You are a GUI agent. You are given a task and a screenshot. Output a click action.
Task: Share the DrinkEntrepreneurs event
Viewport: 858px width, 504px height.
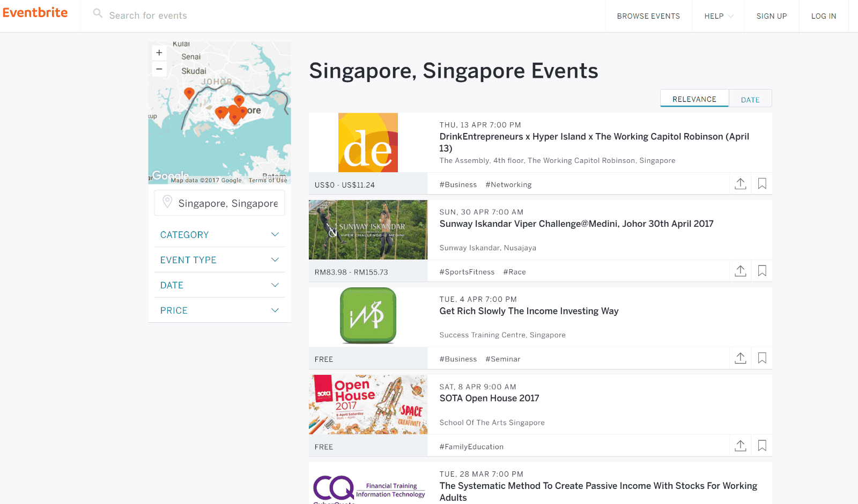[x=741, y=183]
